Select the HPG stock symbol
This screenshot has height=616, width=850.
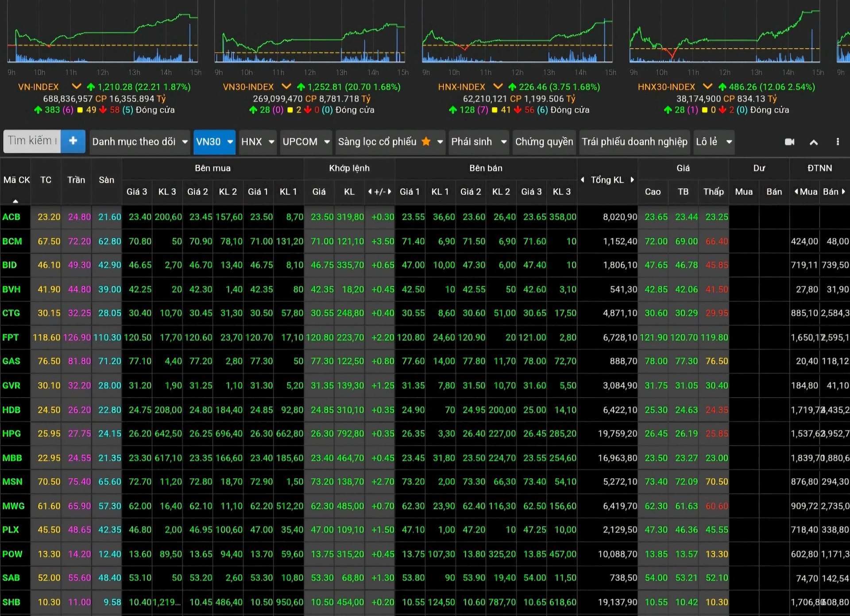pyautogui.click(x=12, y=434)
